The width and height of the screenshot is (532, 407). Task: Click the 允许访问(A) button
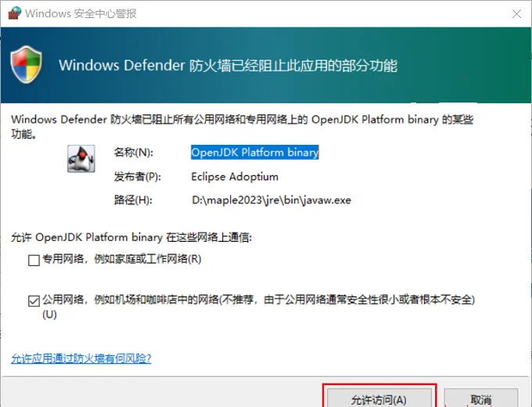tap(379, 398)
